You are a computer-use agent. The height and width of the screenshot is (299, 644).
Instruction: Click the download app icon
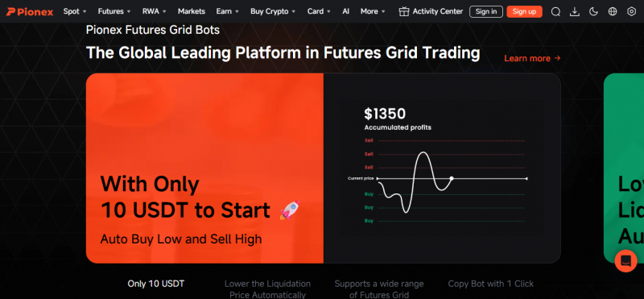pos(575,11)
